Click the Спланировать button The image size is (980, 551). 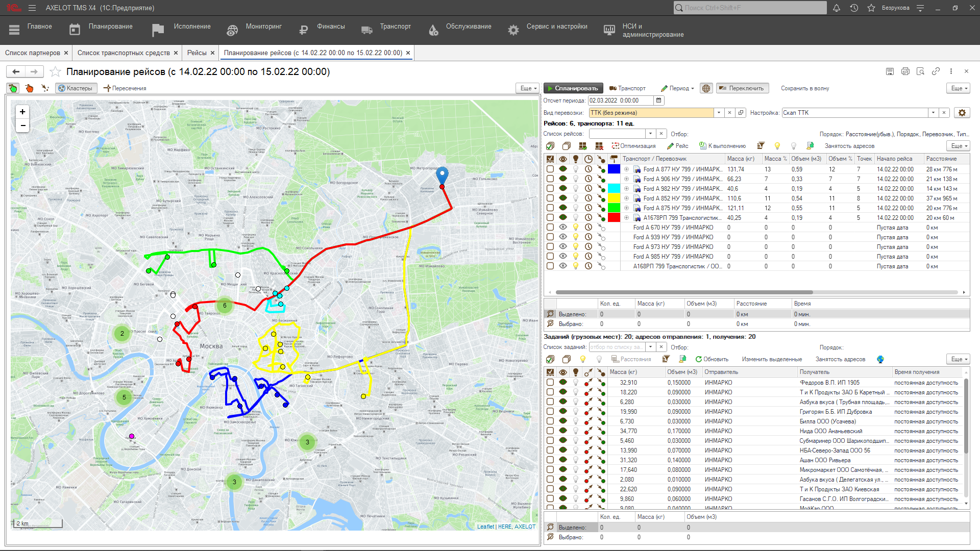[x=573, y=88]
